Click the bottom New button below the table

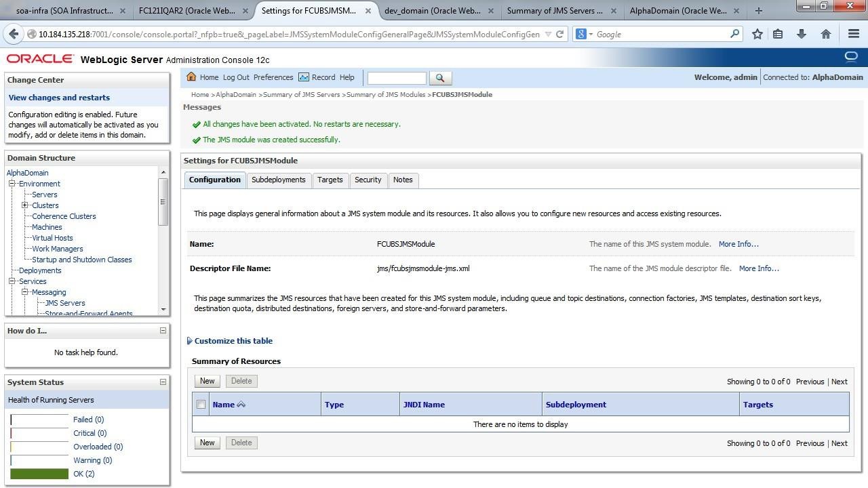click(x=207, y=443)
